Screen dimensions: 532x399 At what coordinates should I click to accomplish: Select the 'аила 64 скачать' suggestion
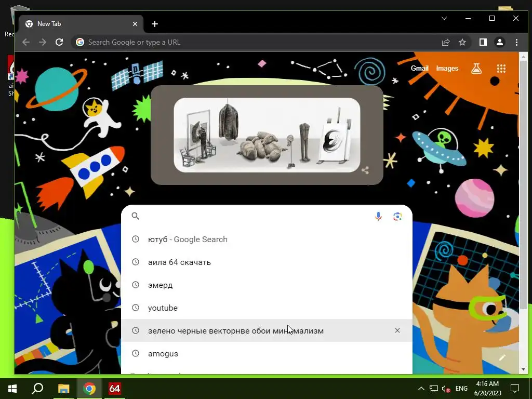pos(267,262)
